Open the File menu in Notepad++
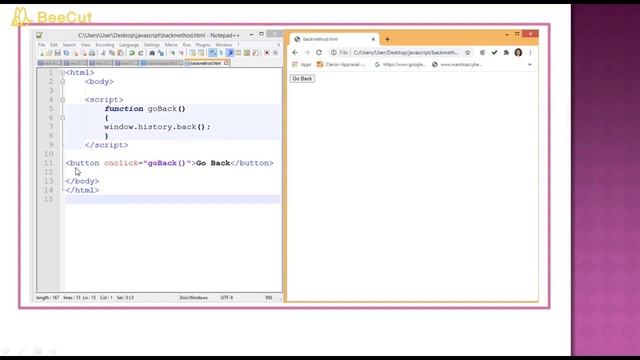 (42, 44)
